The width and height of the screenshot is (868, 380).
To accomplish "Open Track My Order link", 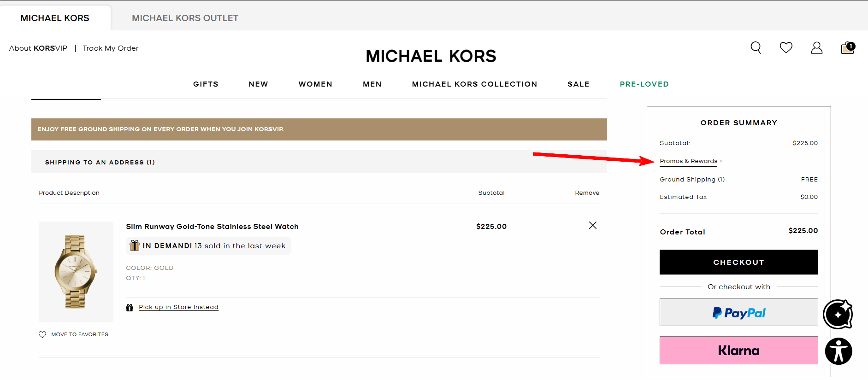I will click(x=110, y=48).
